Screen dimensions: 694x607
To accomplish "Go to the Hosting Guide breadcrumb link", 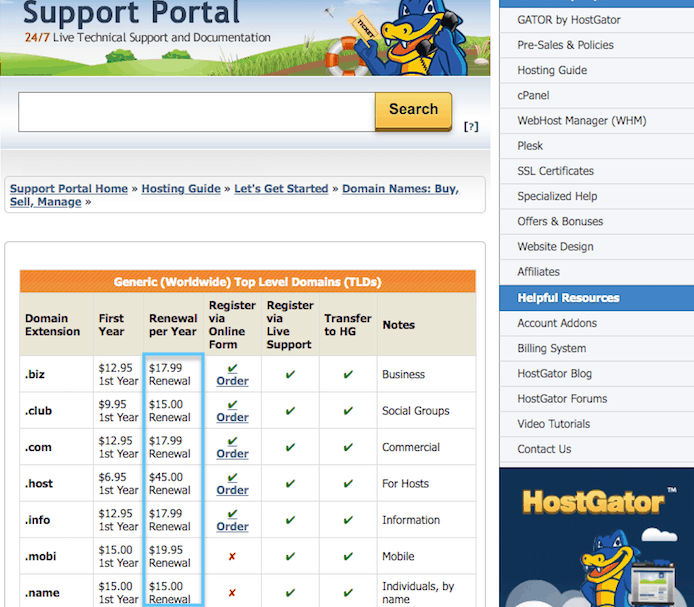I will coord(181,189).
